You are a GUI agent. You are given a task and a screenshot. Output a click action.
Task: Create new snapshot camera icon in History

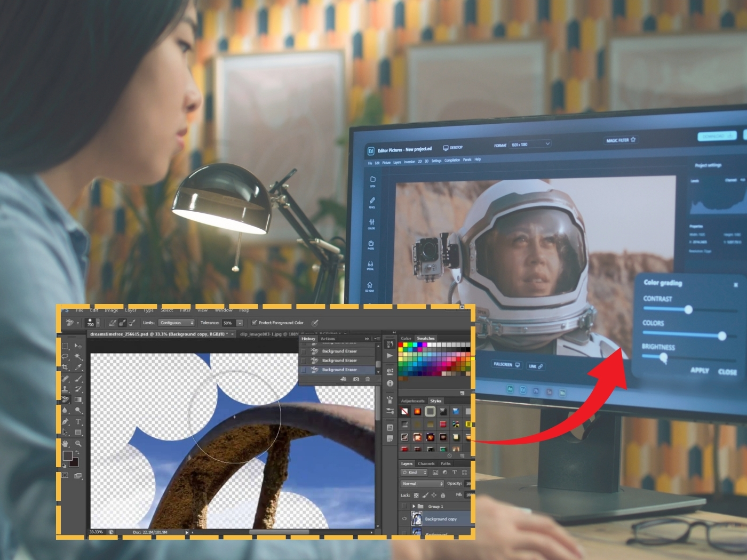(356, 379)
